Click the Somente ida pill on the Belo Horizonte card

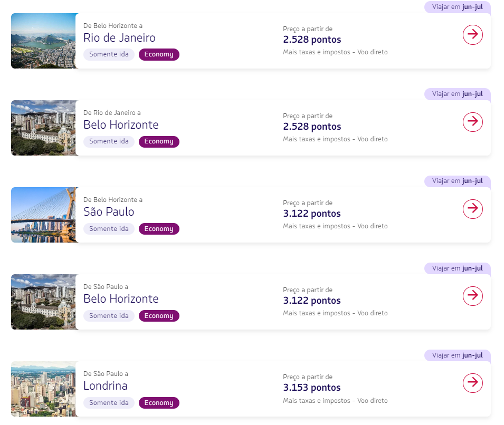point(109,141)
